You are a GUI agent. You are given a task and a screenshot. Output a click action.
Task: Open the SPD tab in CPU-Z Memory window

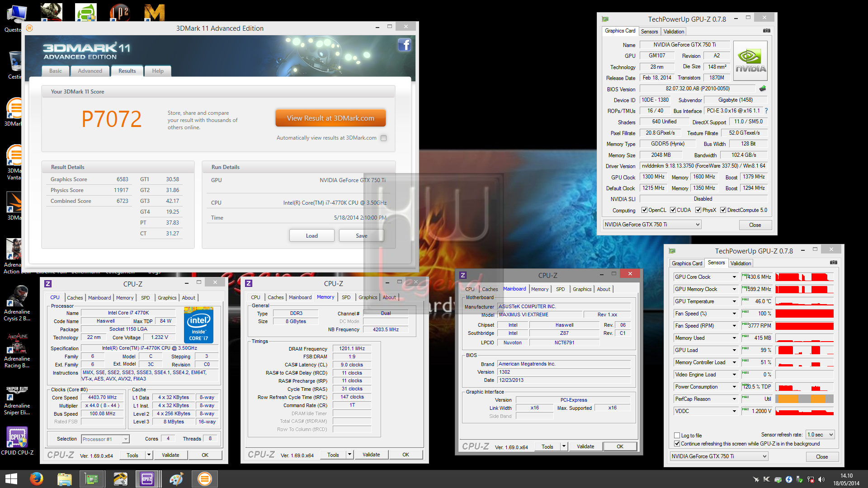tap(346, 297)
